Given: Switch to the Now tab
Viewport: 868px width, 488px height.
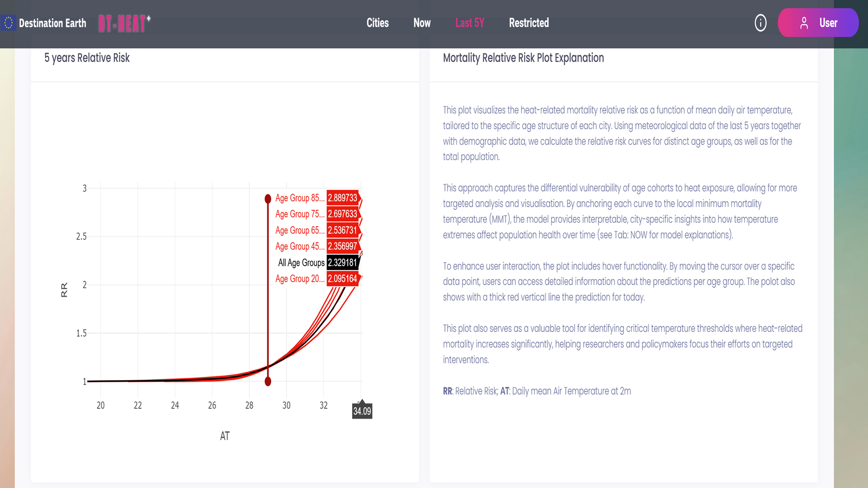Looking at the screenshot, I should coord(422,23).
